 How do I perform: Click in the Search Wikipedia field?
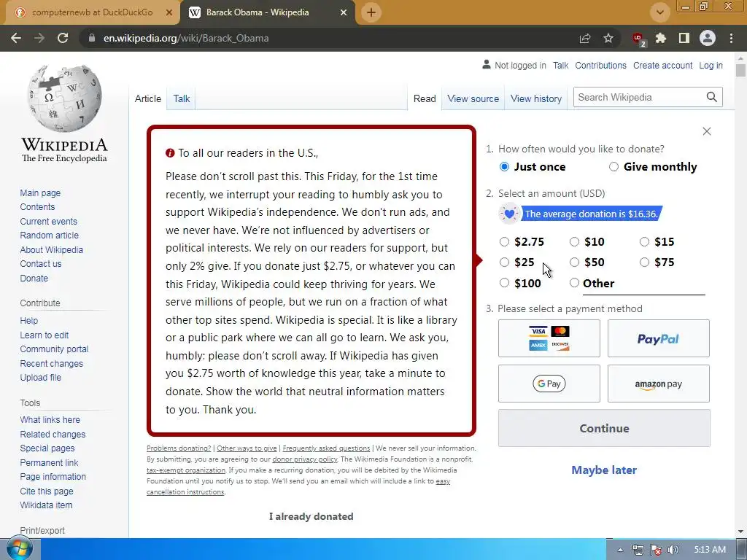click(x=638, y=97)
